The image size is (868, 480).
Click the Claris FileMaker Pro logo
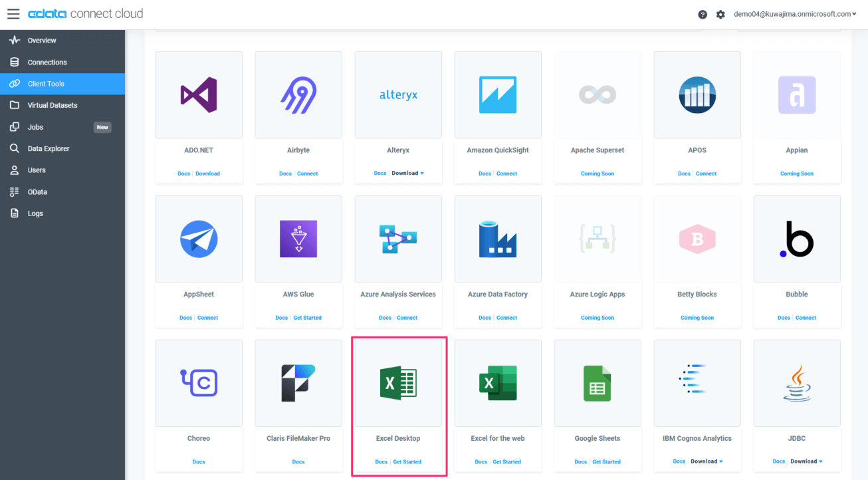click(298, 383)
